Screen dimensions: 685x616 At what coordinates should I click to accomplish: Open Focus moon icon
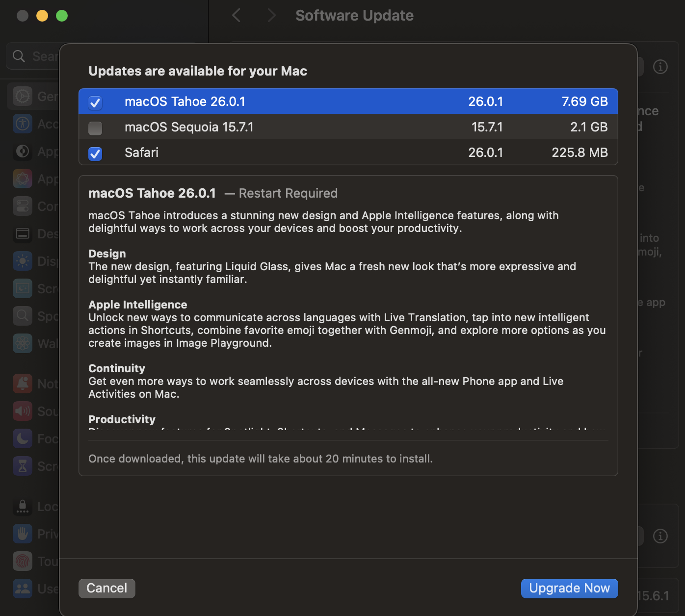coord(23,438)
